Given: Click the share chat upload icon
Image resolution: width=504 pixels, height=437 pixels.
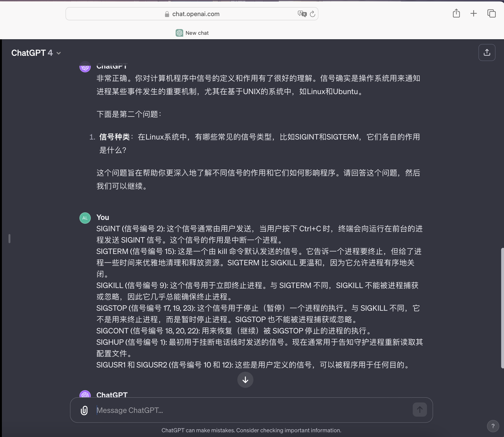Looking at the screenshot, I should [x=487, y=52].
